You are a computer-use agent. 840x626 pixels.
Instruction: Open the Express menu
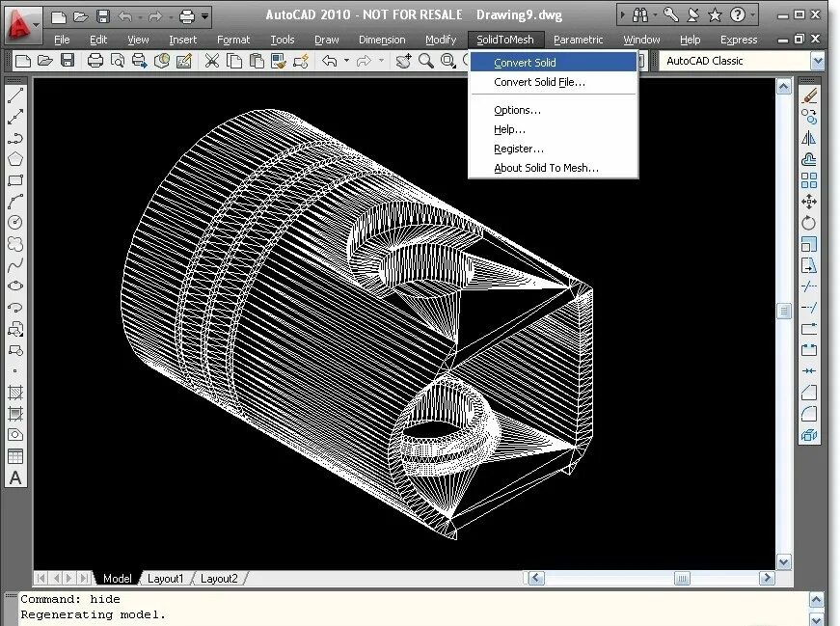(739, 40)
